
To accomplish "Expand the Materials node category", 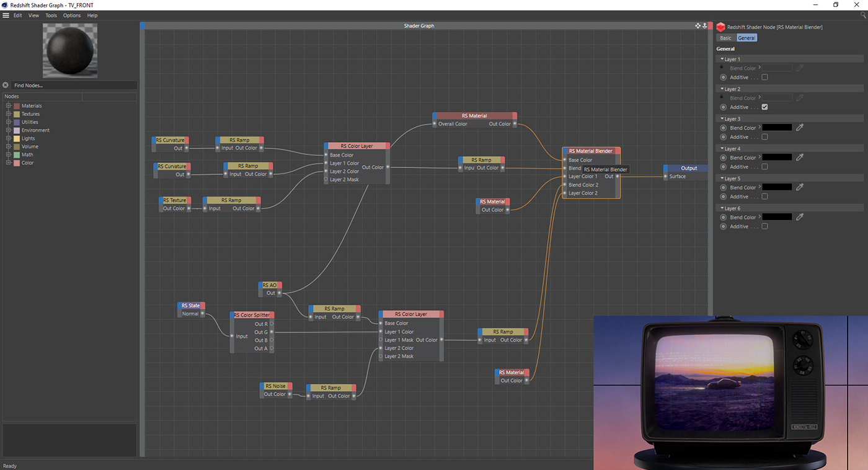I will pyautogui.click(x=9, y=106).
